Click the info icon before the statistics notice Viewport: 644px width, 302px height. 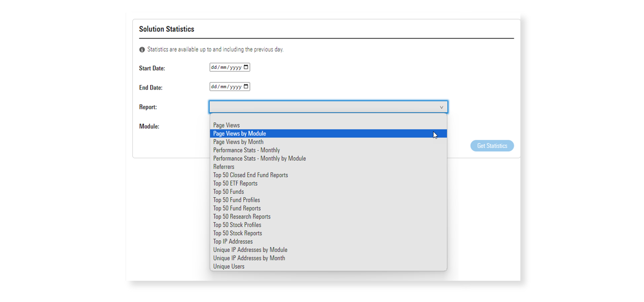click(142, 49)
